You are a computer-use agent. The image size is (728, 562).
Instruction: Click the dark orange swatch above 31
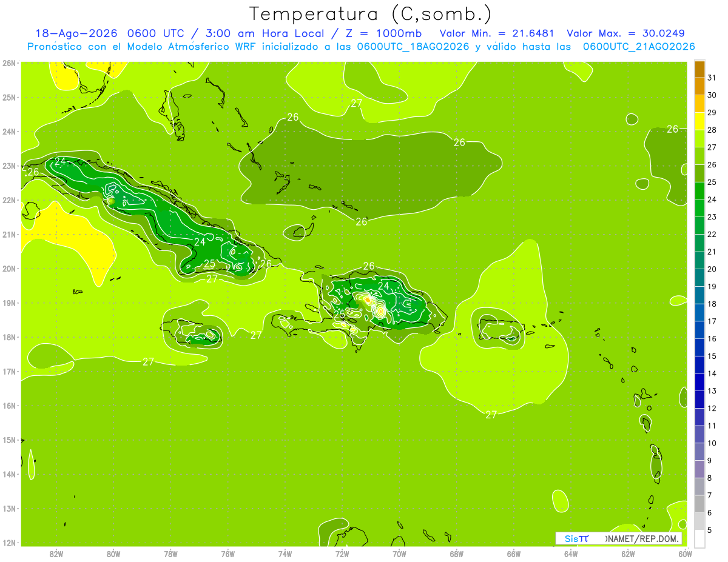point(700,69)
